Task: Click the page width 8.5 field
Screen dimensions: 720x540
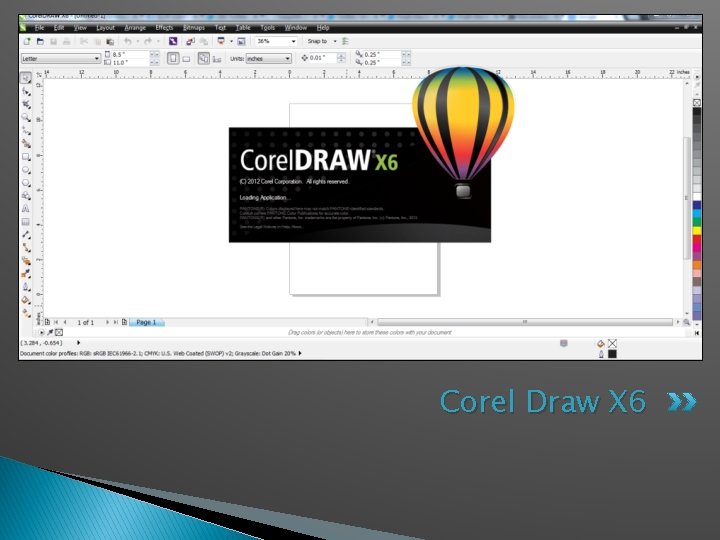Action: [130, 54]
